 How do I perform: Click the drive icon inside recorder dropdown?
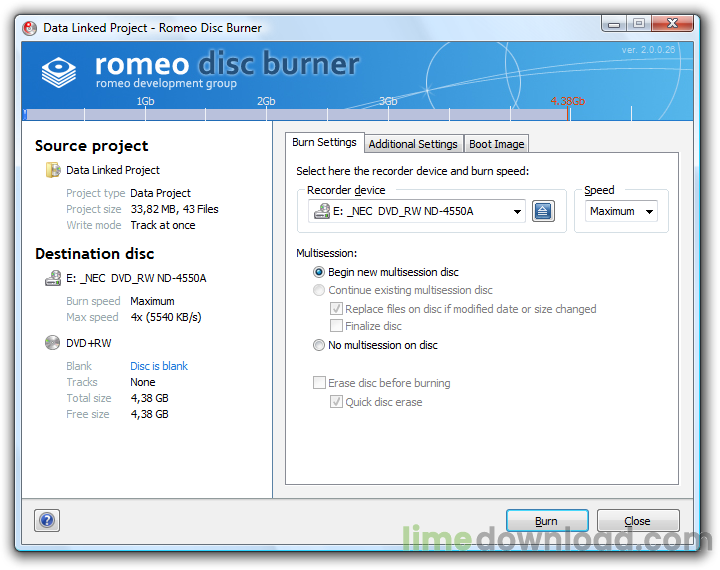tap(321, 211)
